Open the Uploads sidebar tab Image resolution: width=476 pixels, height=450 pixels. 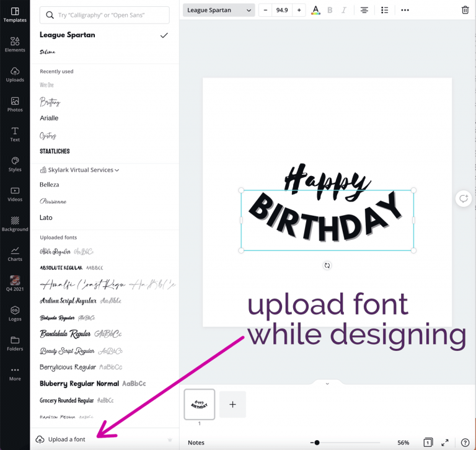(x=15, y=74)
